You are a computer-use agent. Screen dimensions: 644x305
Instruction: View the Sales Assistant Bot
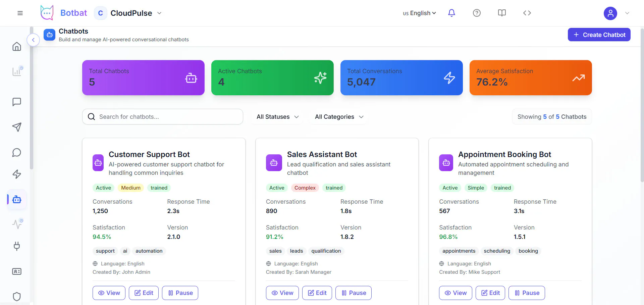[x=282, y=293]
